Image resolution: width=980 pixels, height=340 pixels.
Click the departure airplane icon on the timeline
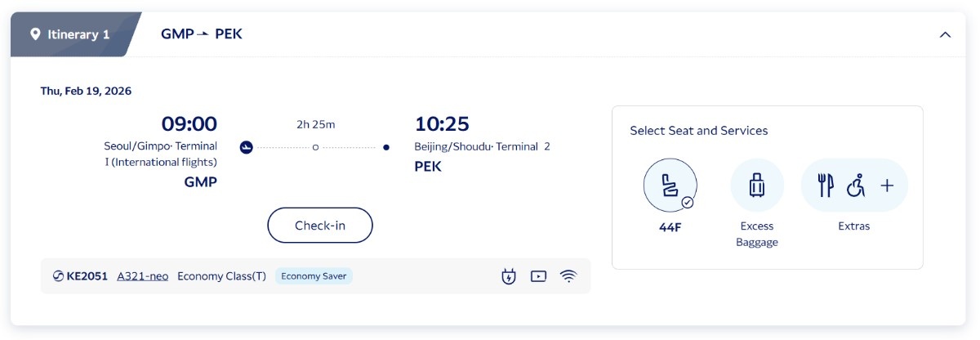point(246,147)
